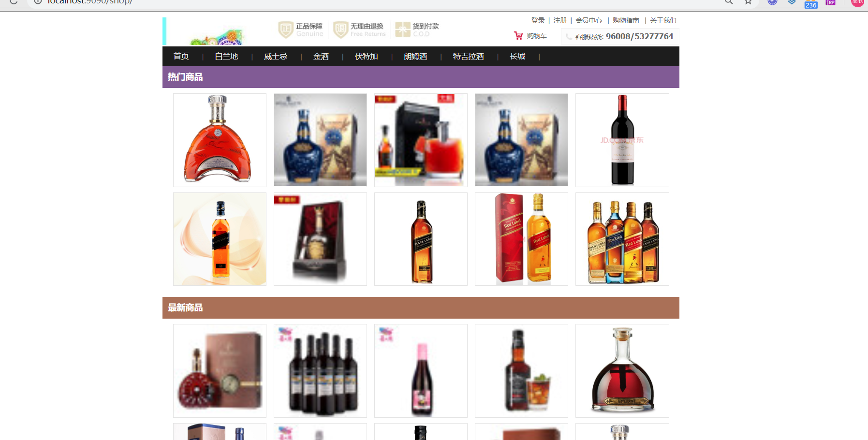The image size is (868, 440).
Task: Open the whisky in red-lined open case
Action: point(320,239)
